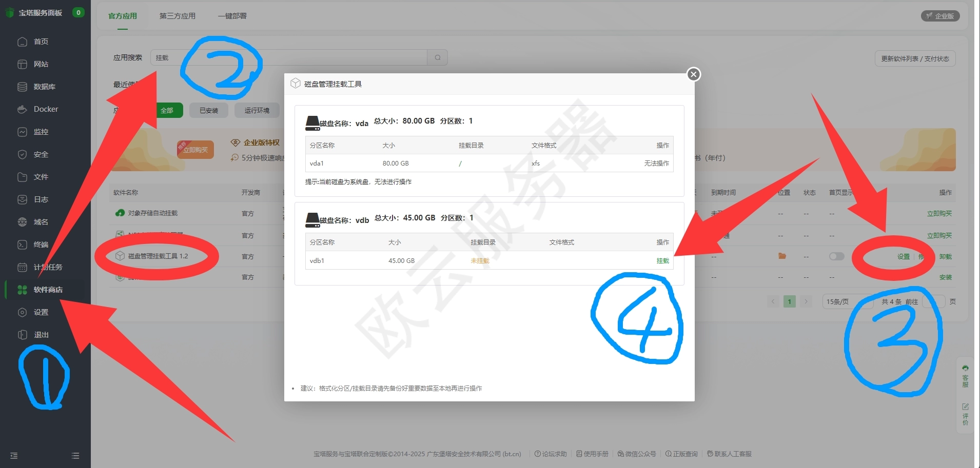Open the 安全 (Security) panel

[x=45, y=154]
